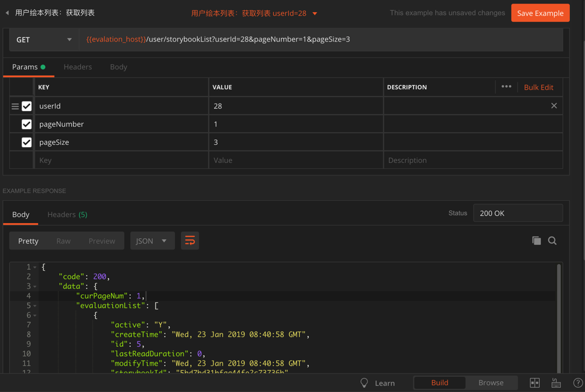Open the GET method dropdown
Image resolution: width=585 pixels, height=392 pixels.
point(44,40)
